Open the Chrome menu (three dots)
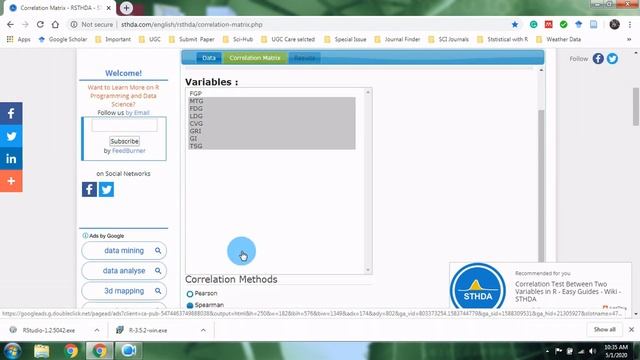 pos(630,24)
